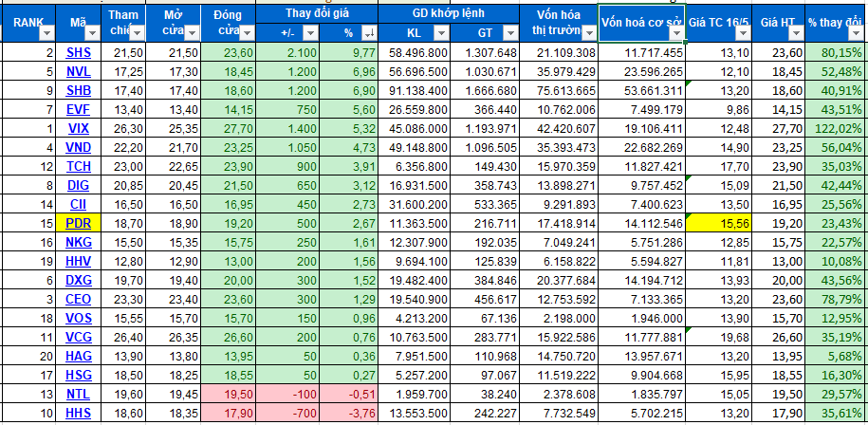Select the 27,70 closing price cell for VIX

(x=229, y=128)
